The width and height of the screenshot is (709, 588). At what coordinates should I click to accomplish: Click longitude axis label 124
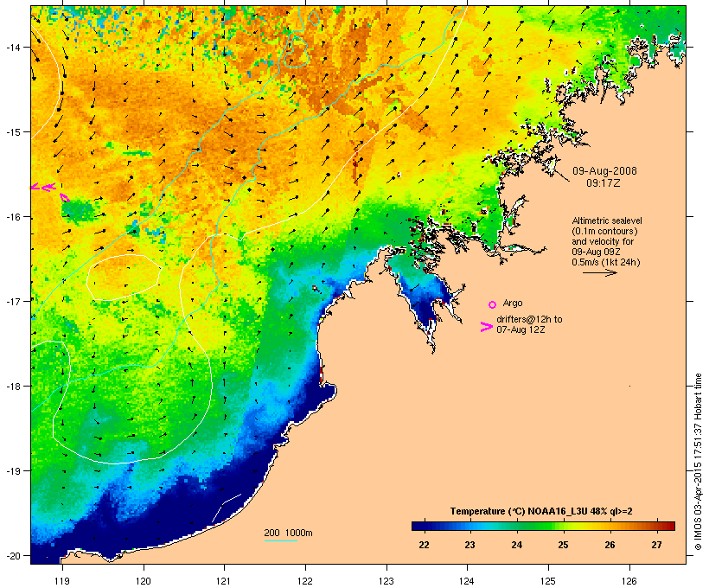point(468,581)
